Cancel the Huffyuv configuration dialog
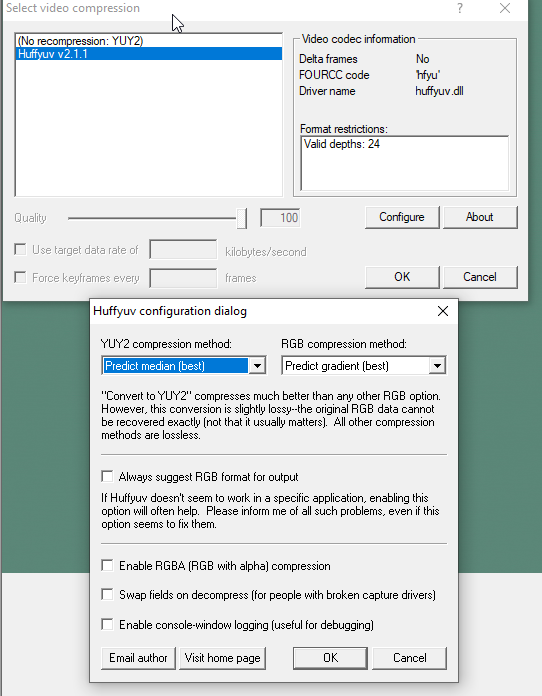This screenshot has width=542, height=696. click(x=409, y=658)
